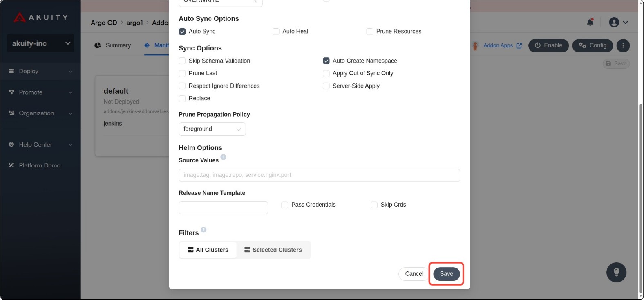The image size is (644, 300).
Task: Click the Akuity logo
Action: pyautogui.click(x=40, y=17)
